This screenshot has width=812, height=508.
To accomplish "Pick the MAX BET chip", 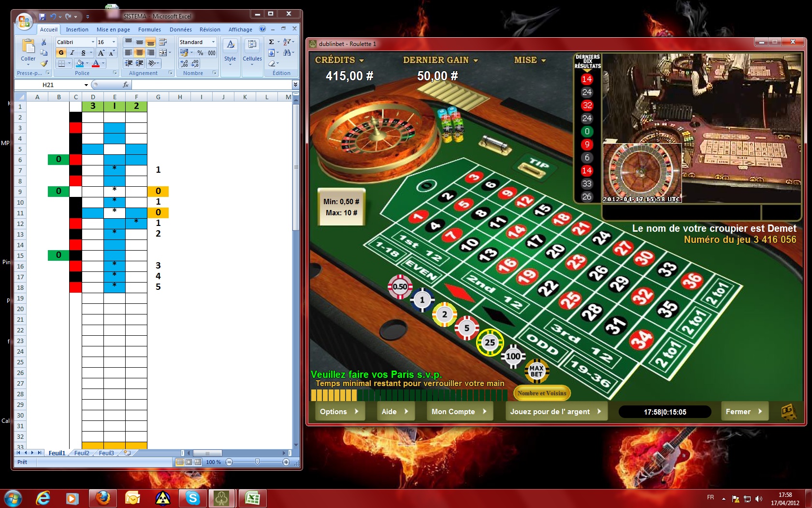I will 536,371.
